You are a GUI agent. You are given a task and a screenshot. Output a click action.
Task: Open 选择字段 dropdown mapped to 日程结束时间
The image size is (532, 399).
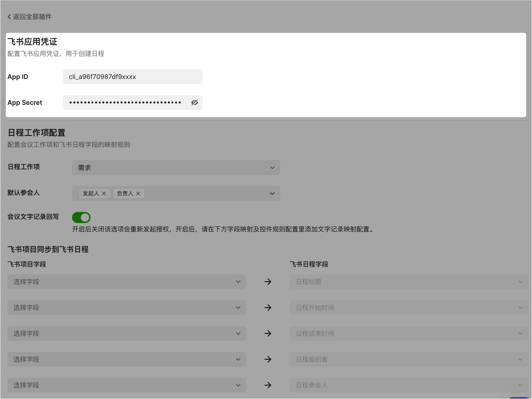pos(127,334)
